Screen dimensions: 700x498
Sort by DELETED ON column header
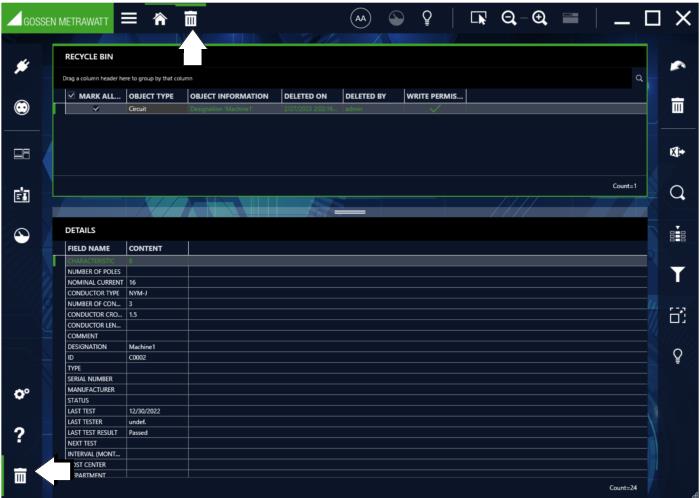[x=312, y=96]
